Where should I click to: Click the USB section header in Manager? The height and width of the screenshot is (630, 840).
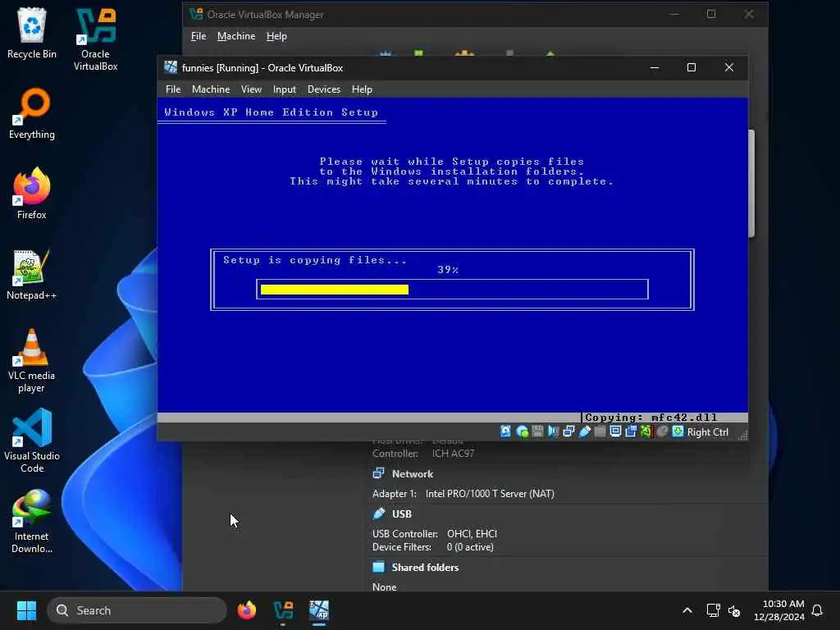tap(401, 514)
